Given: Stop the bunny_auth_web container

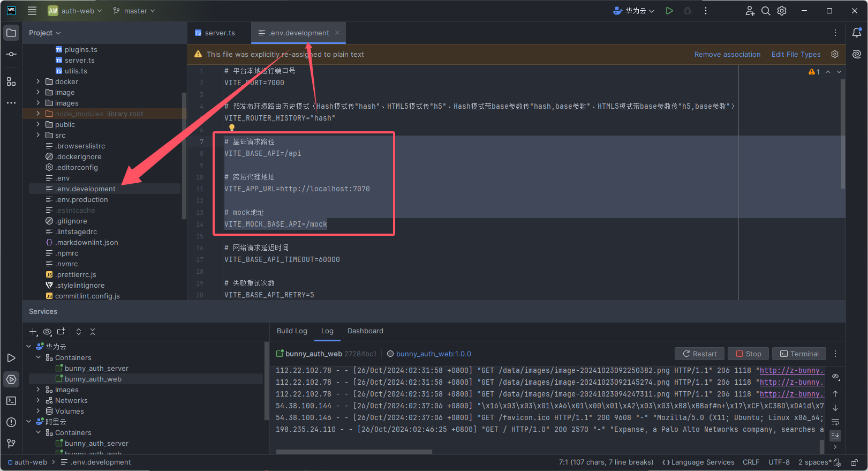Looking at the screenshot, I should [x=748, y=354].
